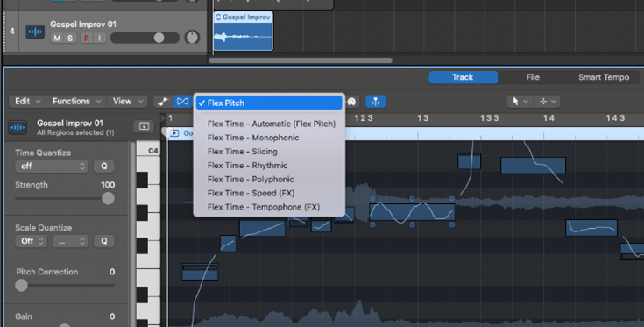Toggle the Flex show/hide button
This screenshot has height=327, width=644.
tap(182, 102)
